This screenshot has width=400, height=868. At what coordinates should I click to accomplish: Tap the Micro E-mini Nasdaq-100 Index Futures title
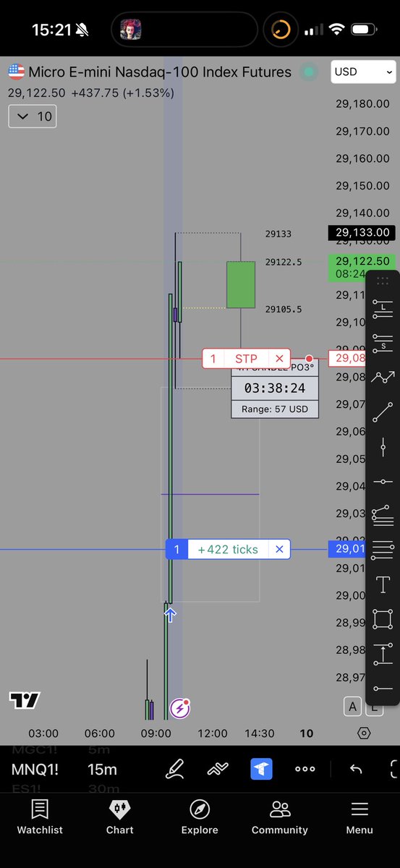coord(160,72)
